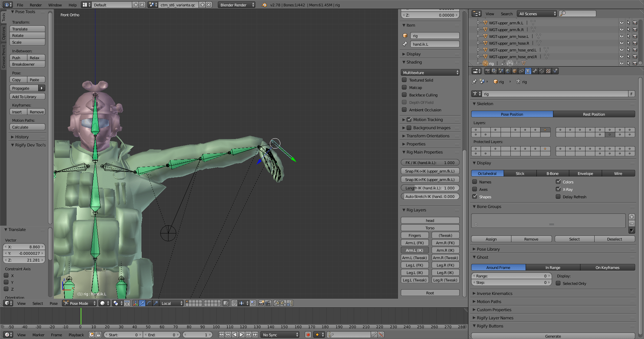Image resolution: width=644 pixels, height=339 pixels.
Task: Open the Scene properties tab icon
Action: point(501,71)
